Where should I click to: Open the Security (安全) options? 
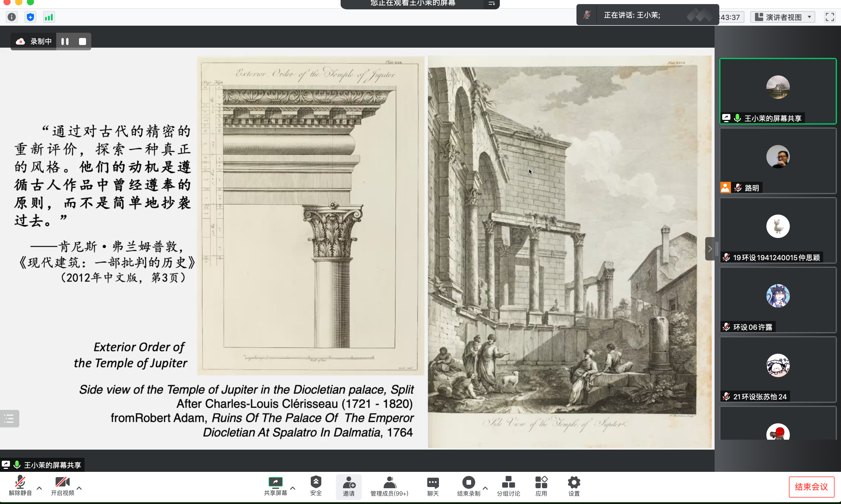[315, 486]
